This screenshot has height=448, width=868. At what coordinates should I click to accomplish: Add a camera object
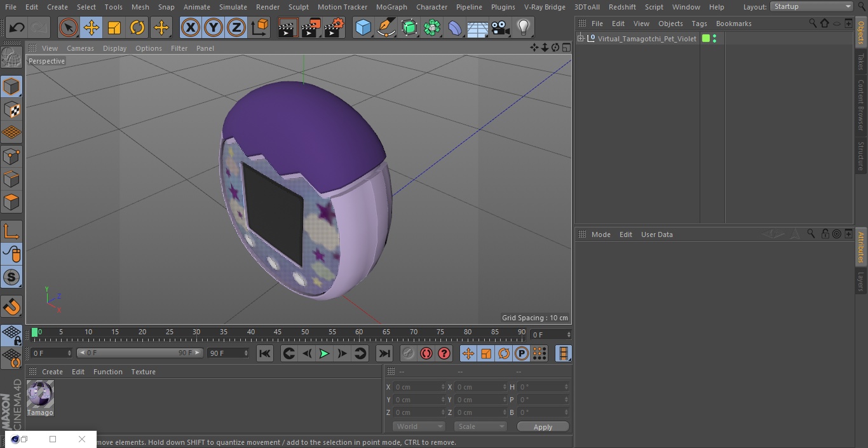click(x=501, y=27)
